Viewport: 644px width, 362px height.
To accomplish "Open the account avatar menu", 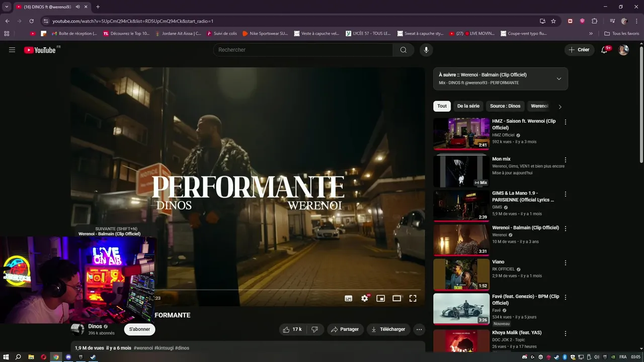I will 623,50.
